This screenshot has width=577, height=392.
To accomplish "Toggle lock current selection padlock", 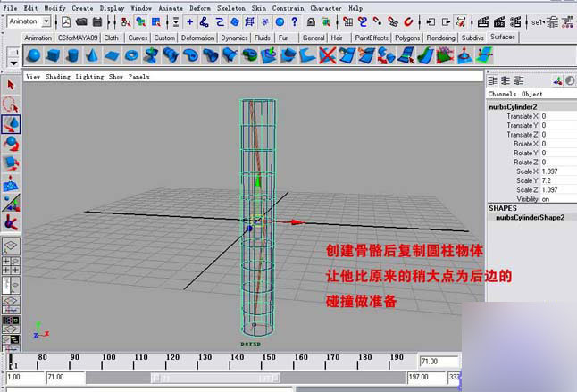I will (x=311, y=22).
